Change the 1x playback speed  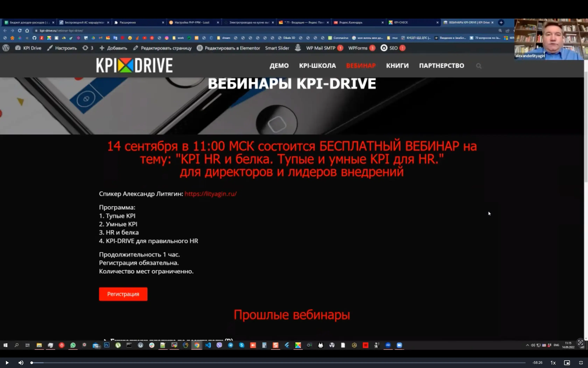pyautogui.click(x=553, y=363)
